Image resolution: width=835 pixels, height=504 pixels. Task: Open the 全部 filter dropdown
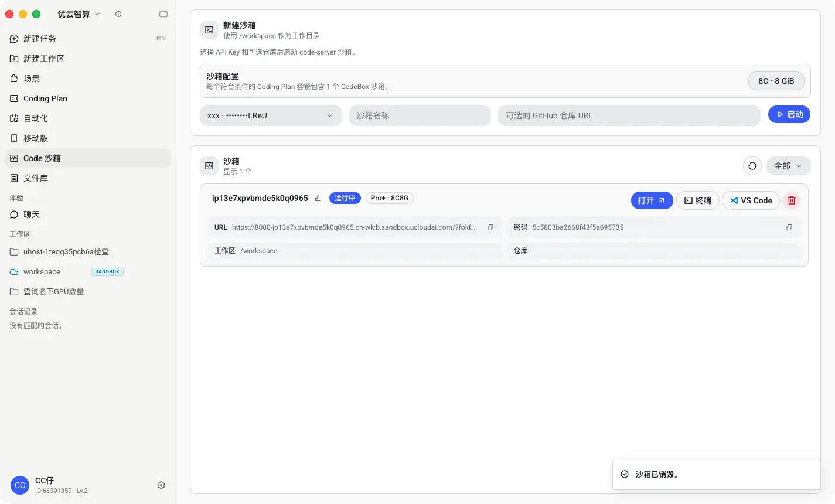click(x=789, y=166)
